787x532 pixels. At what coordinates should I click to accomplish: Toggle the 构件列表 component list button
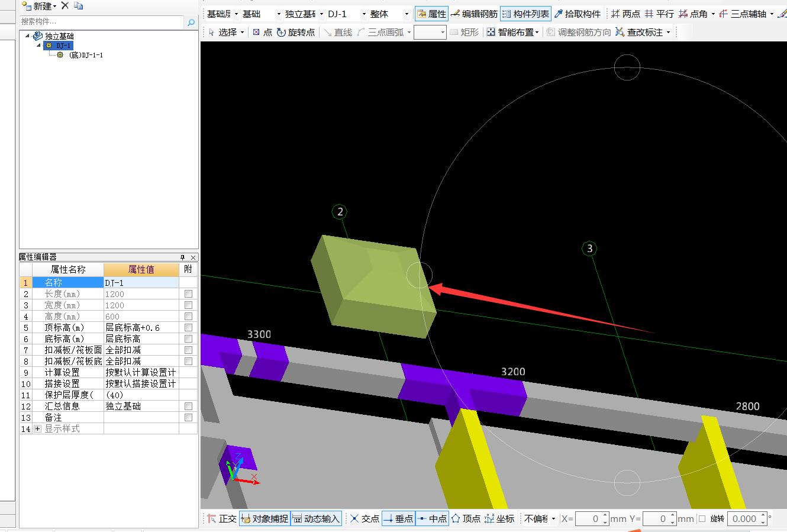(x=525, y=14)
